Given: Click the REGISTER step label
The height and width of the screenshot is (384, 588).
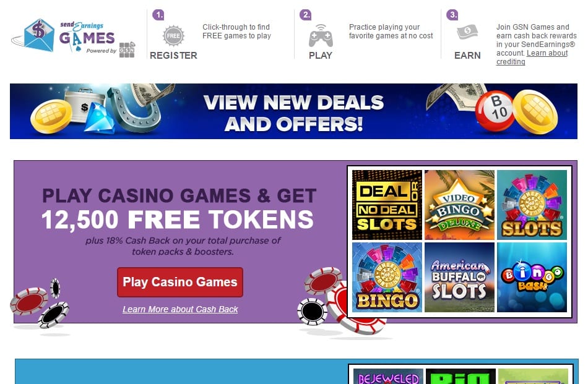Looking at the screenshot, I should point(173,56).
